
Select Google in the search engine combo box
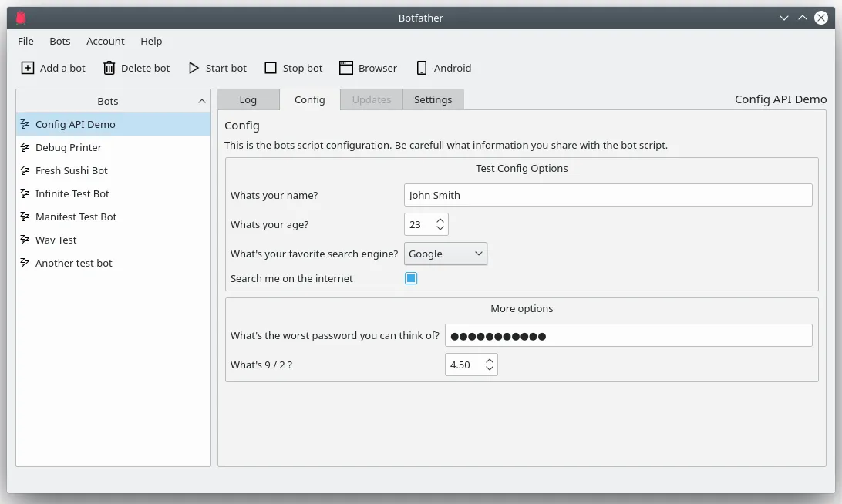coord(445,253)
